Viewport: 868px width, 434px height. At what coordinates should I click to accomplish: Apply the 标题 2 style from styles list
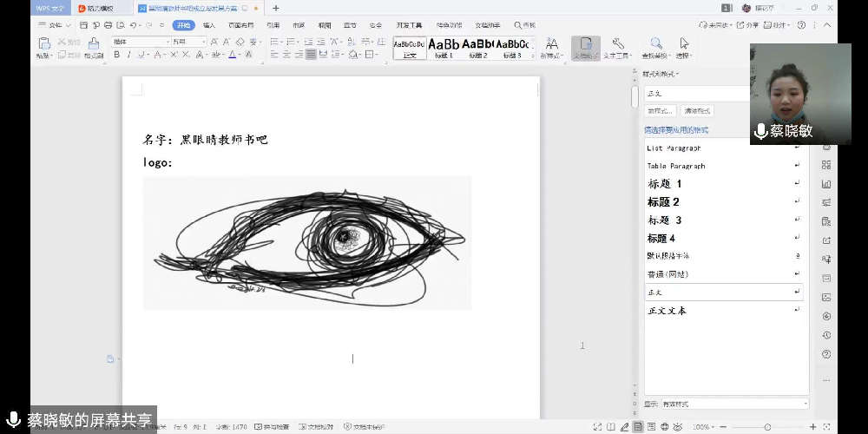coord(664,202)
